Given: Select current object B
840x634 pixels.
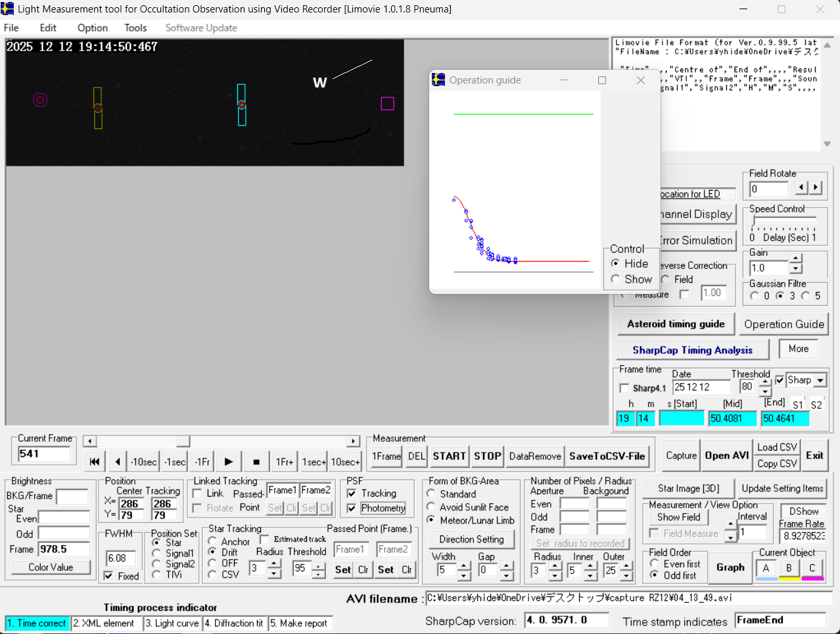Looking at the screenshot, I should pos(789,568).
